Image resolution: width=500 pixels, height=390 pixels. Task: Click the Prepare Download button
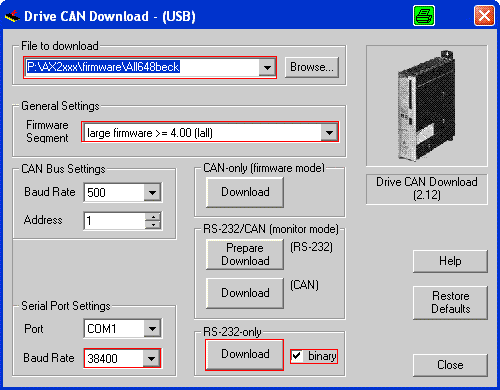245,254
